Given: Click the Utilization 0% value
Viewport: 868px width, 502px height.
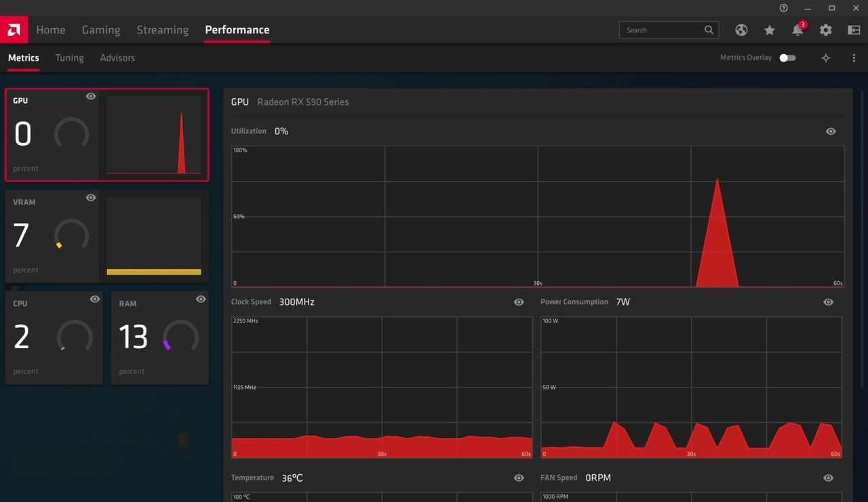Looking at the screenshot, I should pyautogui.click(x=281, y=131).
